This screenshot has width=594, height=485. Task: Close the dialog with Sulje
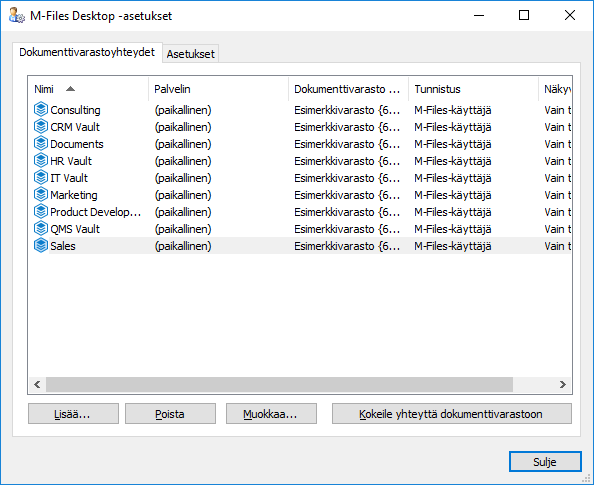545,462
